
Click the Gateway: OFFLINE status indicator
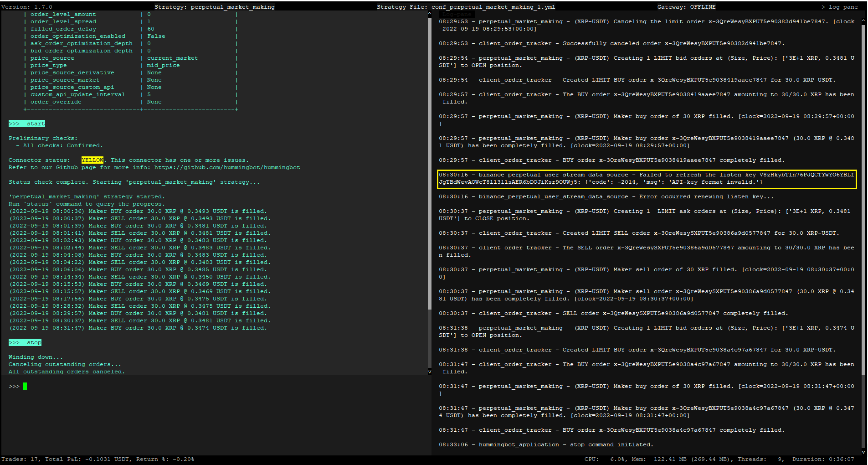pyautogui.click(x=687, y=6)
